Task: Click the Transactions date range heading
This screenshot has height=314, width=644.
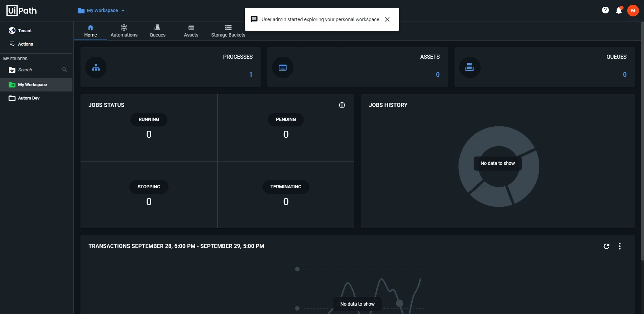Action: (x=176, y=246)
